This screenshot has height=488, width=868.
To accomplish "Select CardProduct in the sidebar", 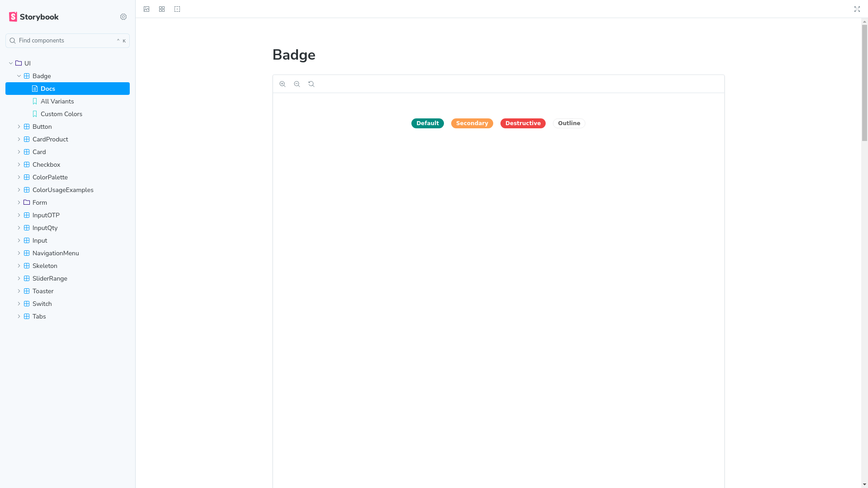I will point(67,139).
